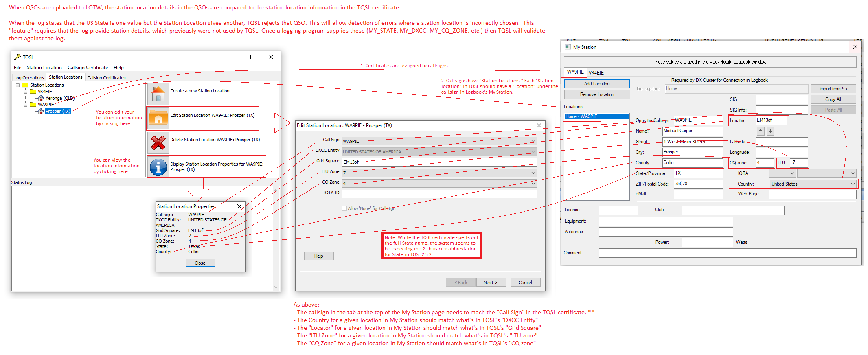Close the Edit Station Location dialog with X
The height and width of the screenshot is (355, 868).
(x=539, y=125)
